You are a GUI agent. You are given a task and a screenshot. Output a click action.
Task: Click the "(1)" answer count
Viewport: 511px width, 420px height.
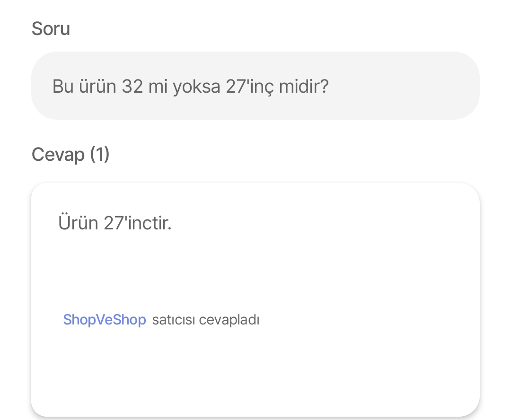99,154
